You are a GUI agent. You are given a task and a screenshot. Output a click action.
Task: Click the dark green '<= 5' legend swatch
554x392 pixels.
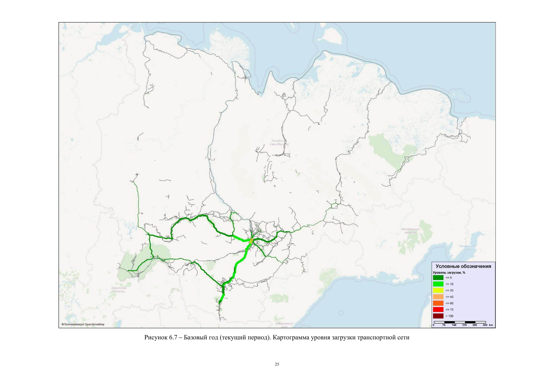pos(438,278)
